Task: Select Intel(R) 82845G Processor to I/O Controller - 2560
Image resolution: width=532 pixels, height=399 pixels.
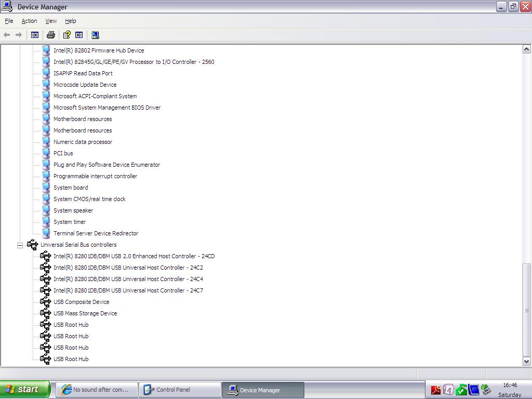Action: [134, 62]
